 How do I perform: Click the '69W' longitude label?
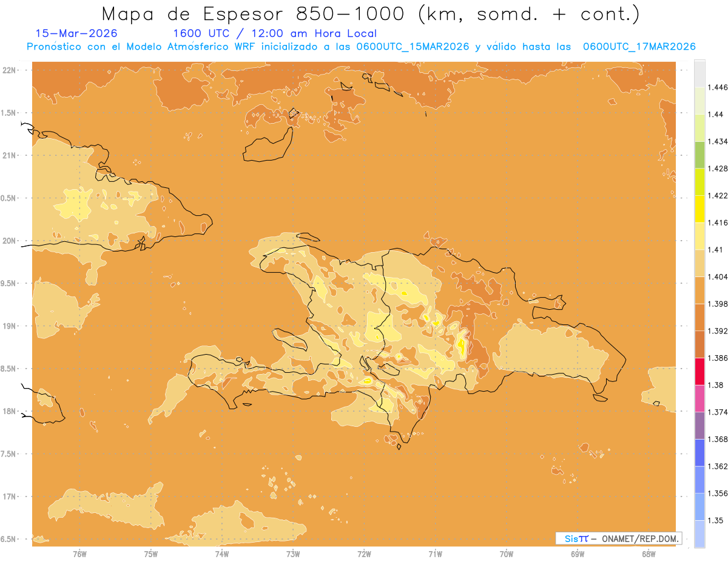578,554
